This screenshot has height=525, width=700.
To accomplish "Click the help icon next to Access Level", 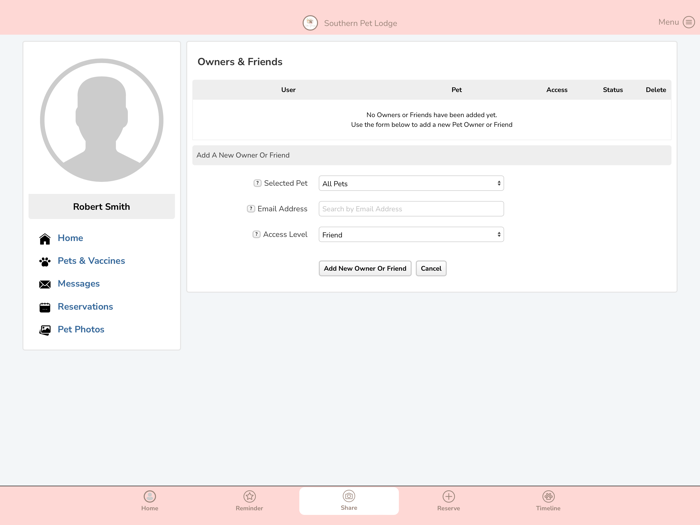I will (256, 234).
